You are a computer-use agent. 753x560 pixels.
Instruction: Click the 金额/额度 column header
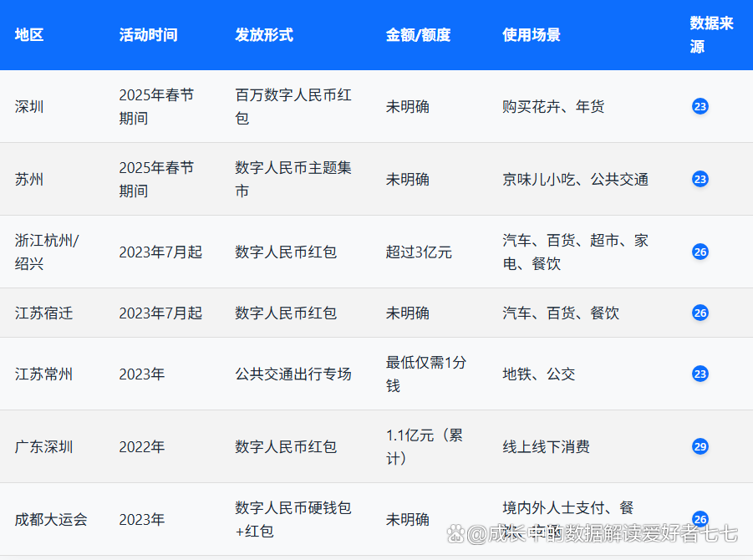click(x=414, y=35)
